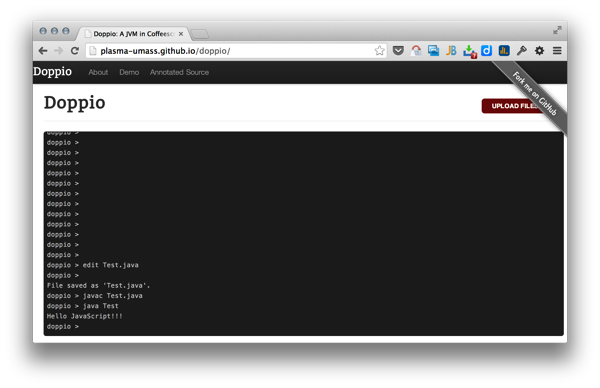Select the Doppio: A JVM in Coffeescript tab
The height and width of the screenshot is (388, 600).
click(x=133, y=34)
